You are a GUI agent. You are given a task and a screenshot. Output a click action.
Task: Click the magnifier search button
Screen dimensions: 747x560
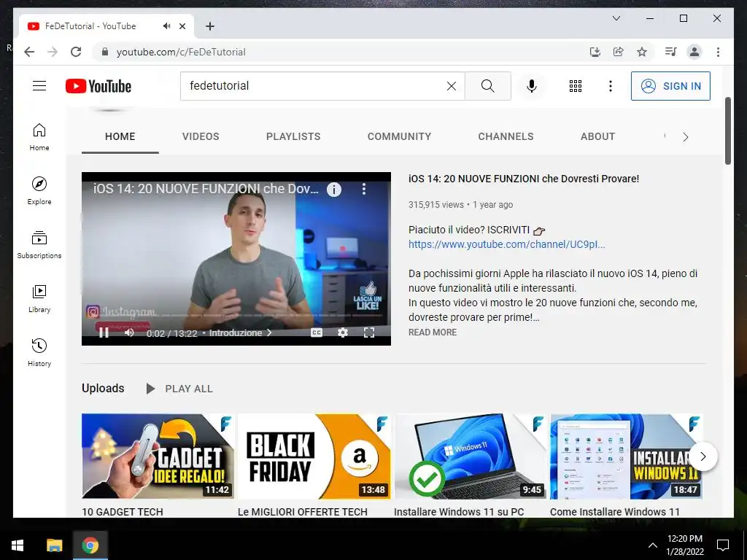(x=487, y=86)
